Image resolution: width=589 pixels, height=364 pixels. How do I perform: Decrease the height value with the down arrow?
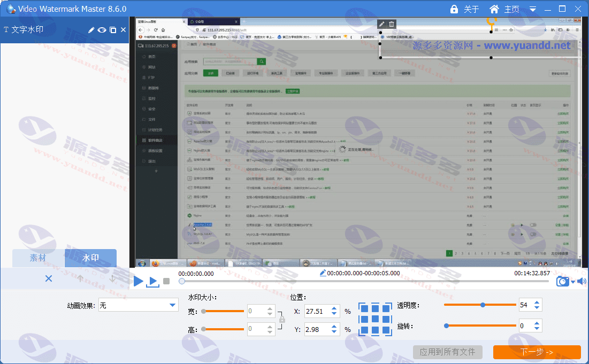click(x=270, y=332)
